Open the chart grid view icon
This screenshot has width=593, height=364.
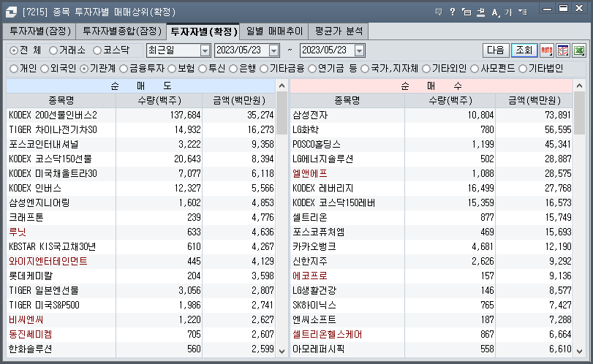pos(563,50)
